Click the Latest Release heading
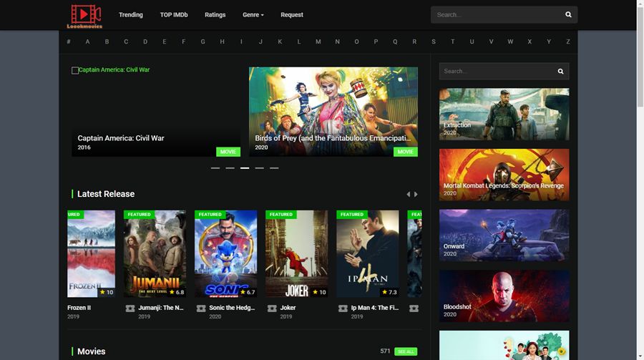This screenshot has width=644, height=360. pyautogui.click(x=106, y=194)
